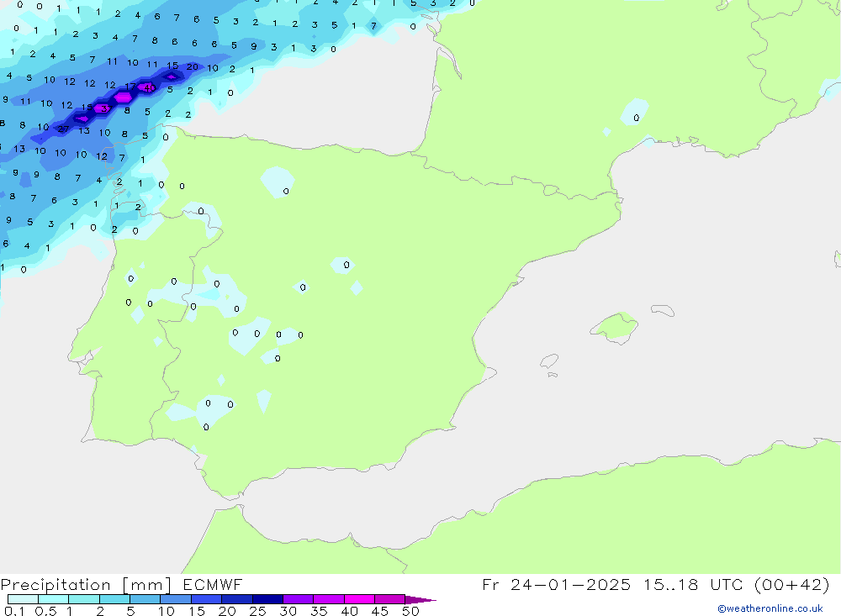This screenshot has height=616, width=841.
Task: Pick the 15–20 mm legend color swatch
Action: pyautogui.click(x=207, y=599)
